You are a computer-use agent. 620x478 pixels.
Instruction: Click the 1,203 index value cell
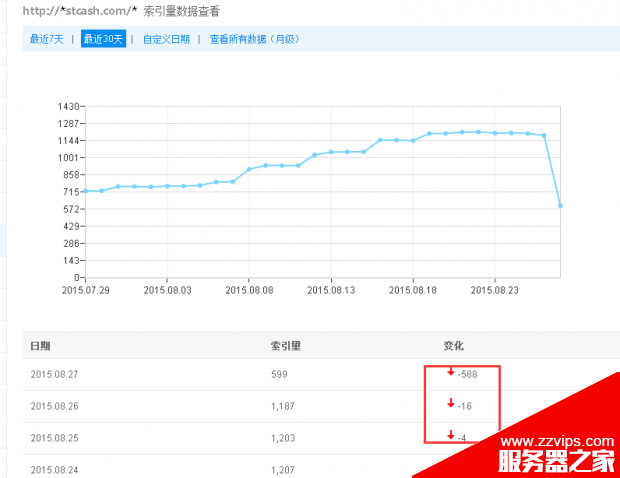[283, 438]
